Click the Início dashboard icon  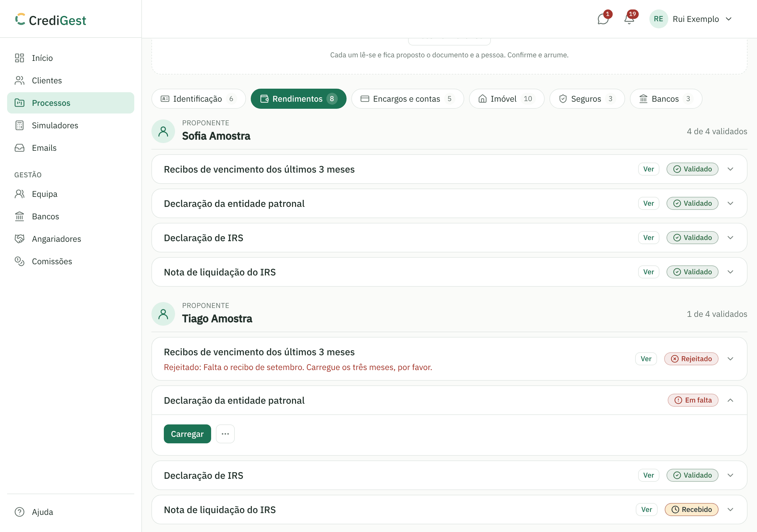[20, 58]
